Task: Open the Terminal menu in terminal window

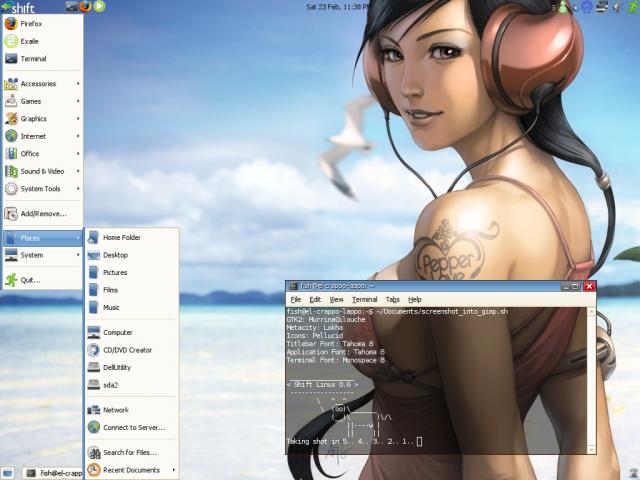Action: click(364, 300)
